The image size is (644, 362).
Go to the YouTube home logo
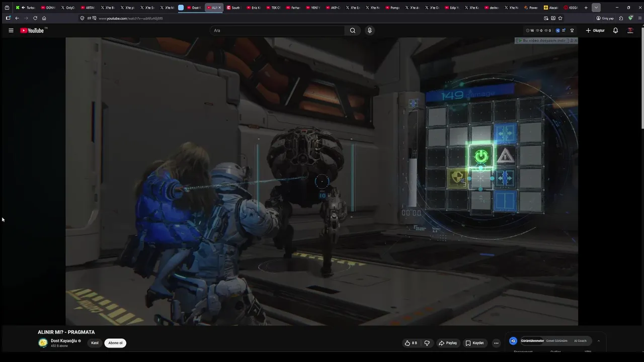[x=33, y=31]
